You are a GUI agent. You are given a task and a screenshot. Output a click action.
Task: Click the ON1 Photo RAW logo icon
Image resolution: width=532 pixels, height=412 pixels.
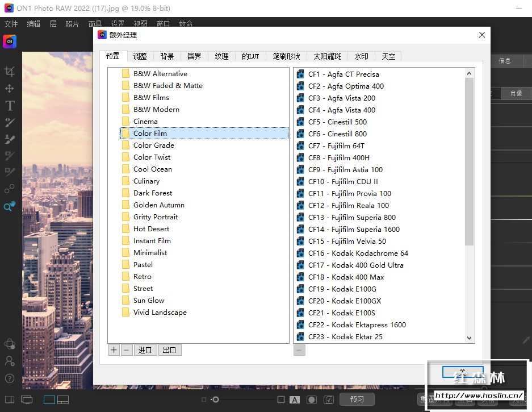point(10,41)
